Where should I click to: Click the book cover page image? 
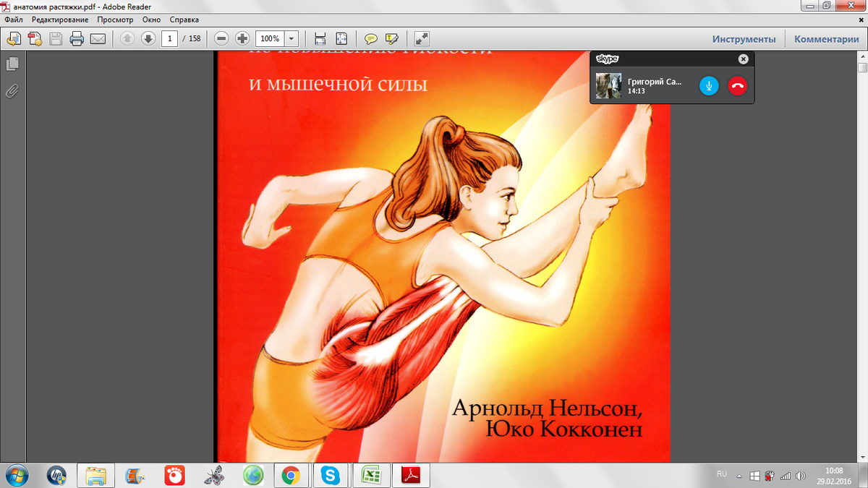click(443, 257)
